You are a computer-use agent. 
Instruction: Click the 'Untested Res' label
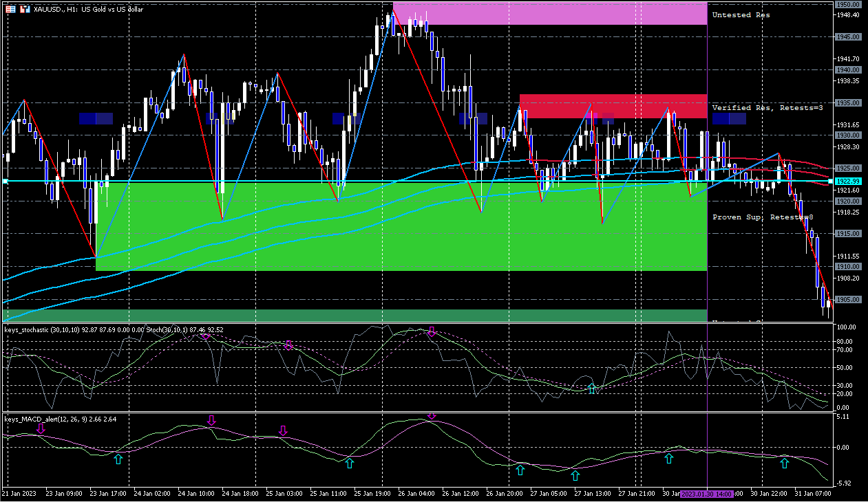(x=741, y=15)
